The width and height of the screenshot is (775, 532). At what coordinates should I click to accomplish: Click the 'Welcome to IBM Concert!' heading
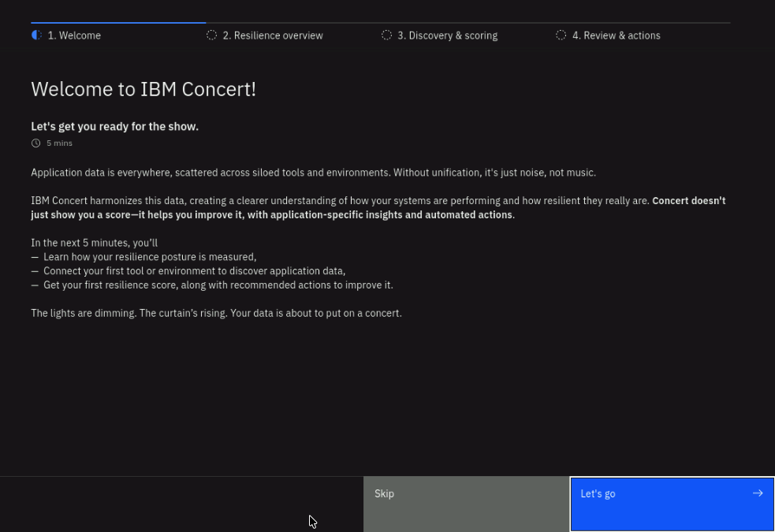pos(143,89)
